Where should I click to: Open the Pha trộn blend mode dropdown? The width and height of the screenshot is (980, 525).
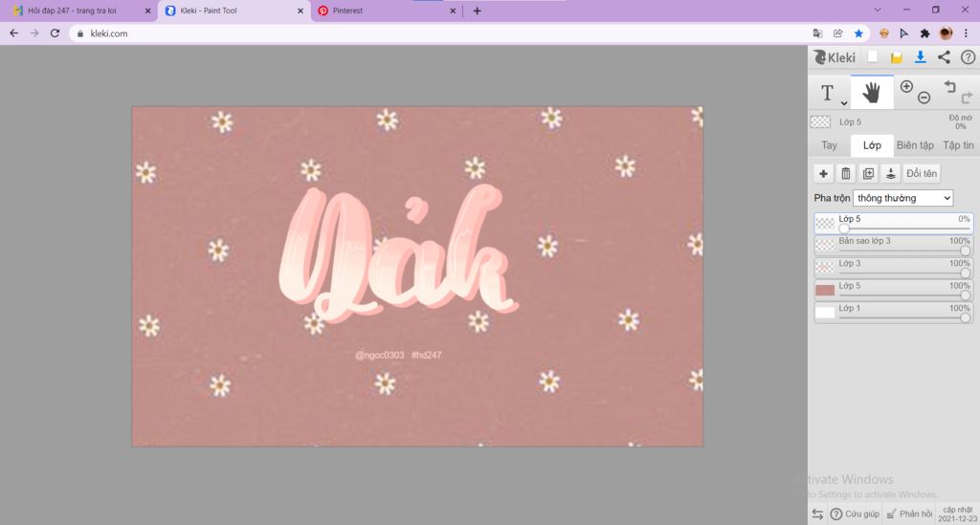click(x=902, y=198)
